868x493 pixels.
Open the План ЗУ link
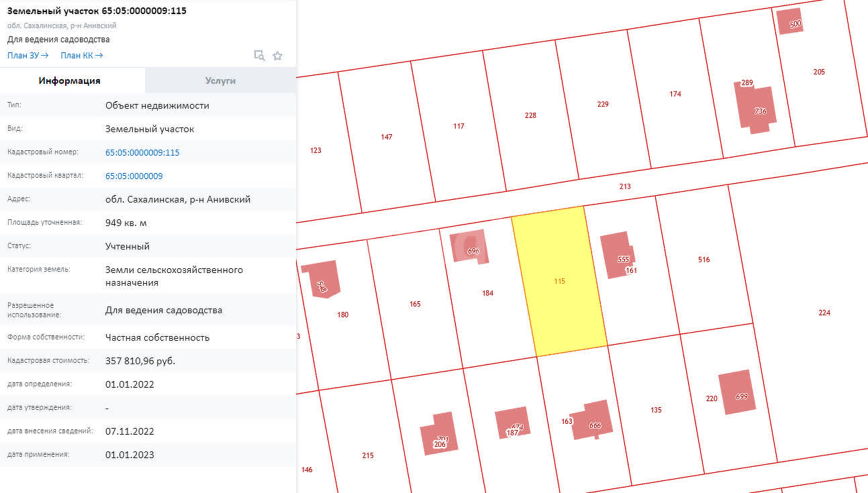pyautogui.click(x=28, y=56)
